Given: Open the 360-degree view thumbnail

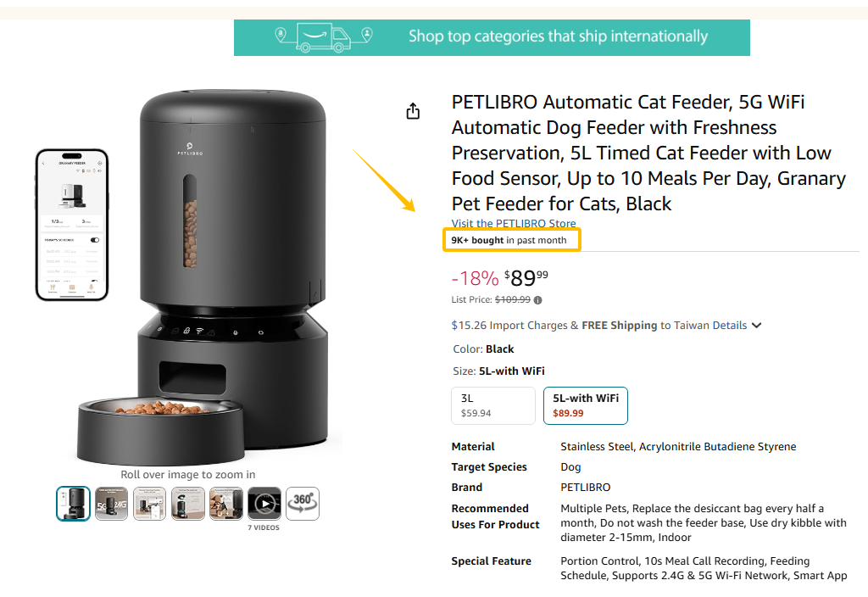Looking at the screenshot, I should coord(303,504).
